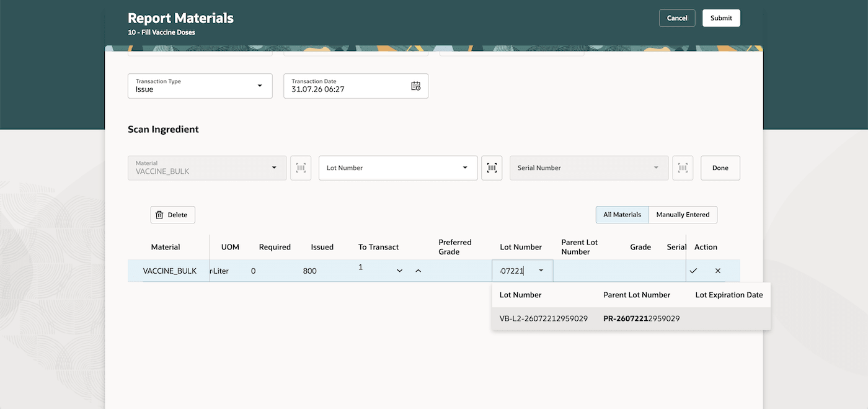The height and width of the screenshot is (409, 868).
Task: Click the Done button
Action: [720, 168]
